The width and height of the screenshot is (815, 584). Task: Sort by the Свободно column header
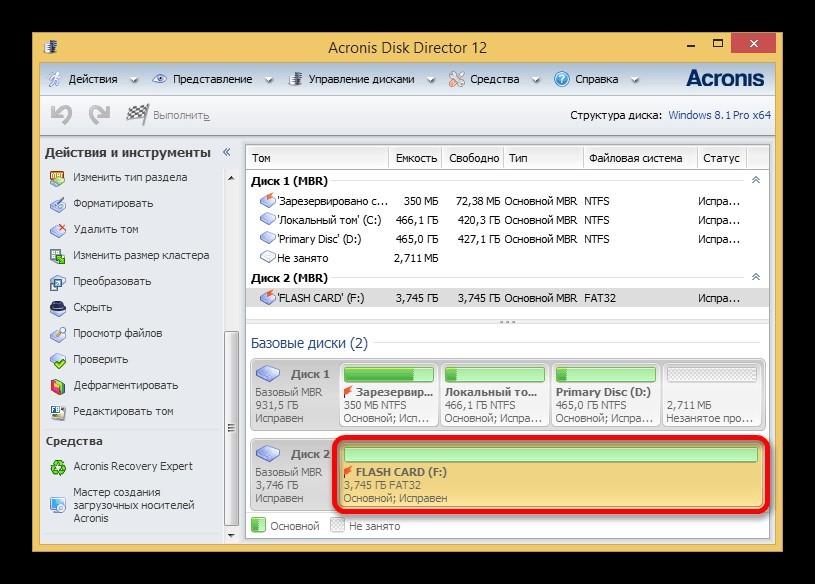473,158
